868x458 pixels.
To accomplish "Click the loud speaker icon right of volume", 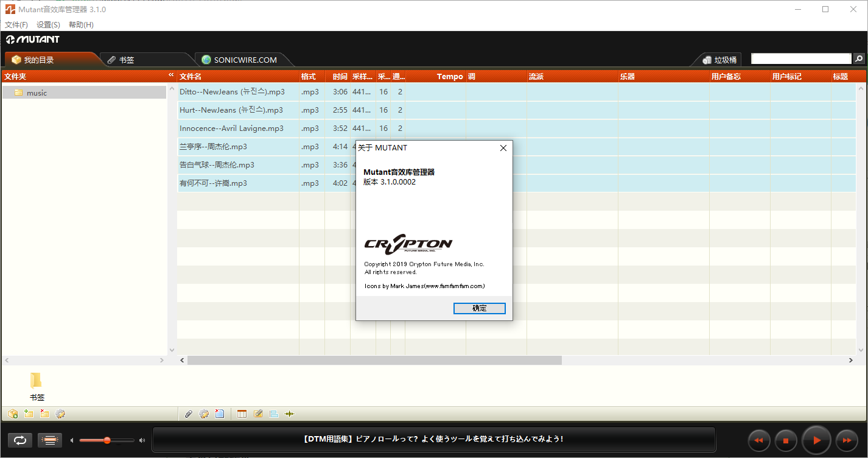I will click(x=142, y=440).
